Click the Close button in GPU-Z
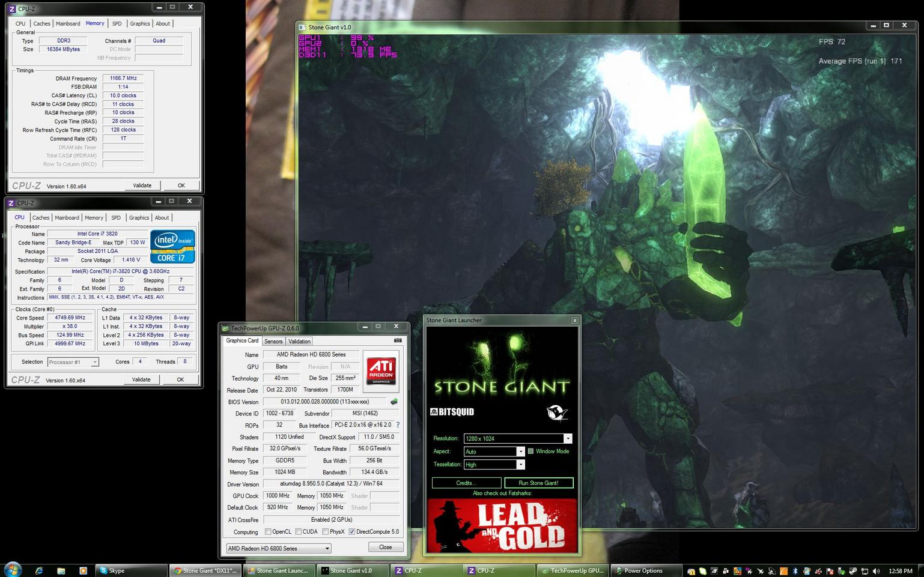The image size is (924, 577). [385, 547]
